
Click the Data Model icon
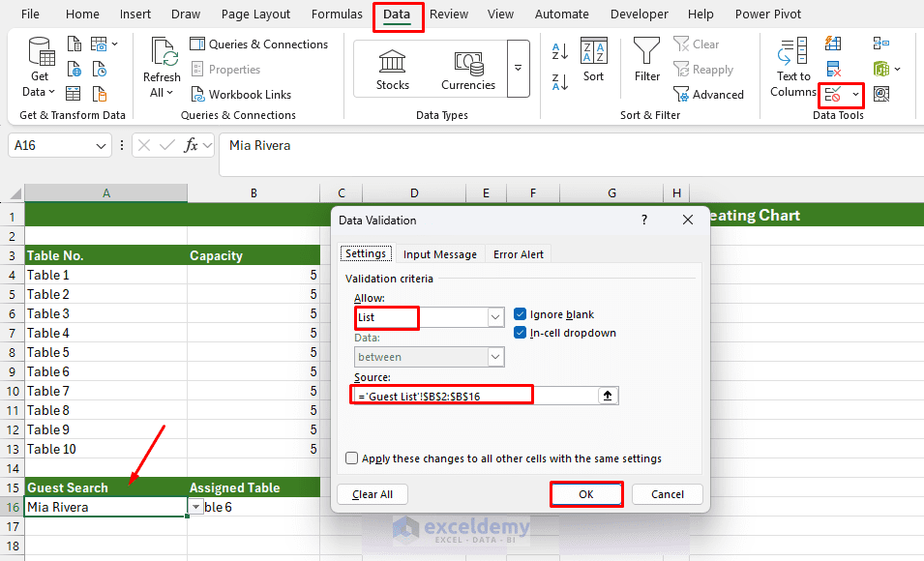pyautogui.click(x=881, y=69)
